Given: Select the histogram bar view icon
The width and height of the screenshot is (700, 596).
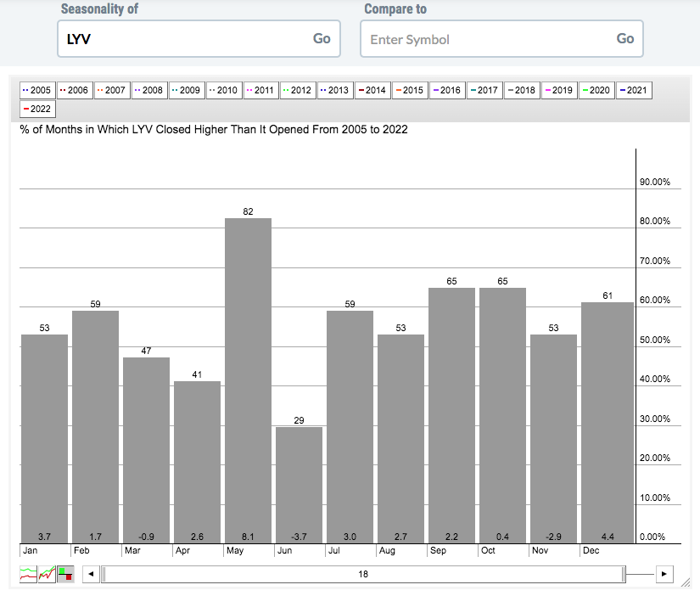Looking at the screenshot, I should pos(65,574).
